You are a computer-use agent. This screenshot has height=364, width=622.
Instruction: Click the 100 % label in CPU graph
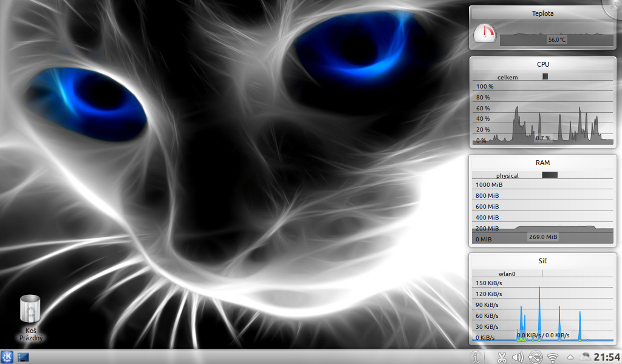pyautogui.click(x=485, y=86)
